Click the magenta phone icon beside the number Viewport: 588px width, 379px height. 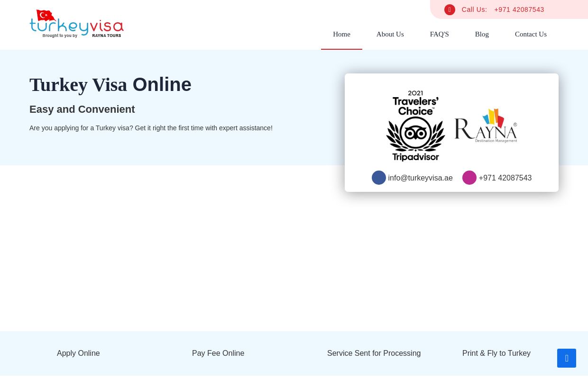(x=469, y=178)
